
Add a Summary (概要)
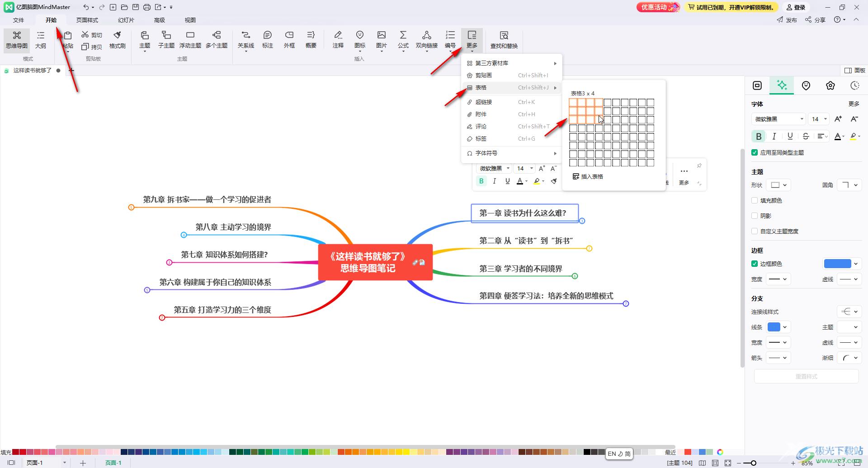311,40
